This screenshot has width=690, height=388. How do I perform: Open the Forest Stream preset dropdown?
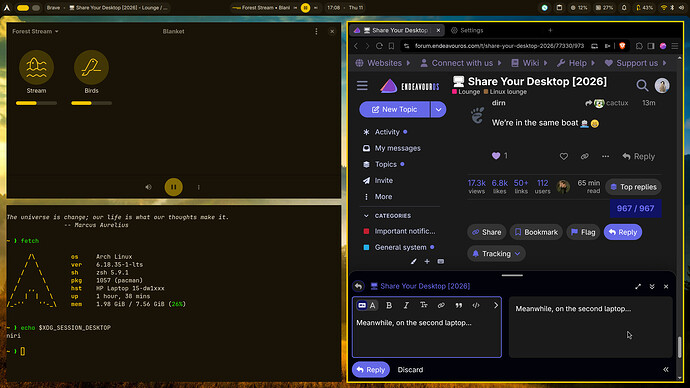(x=35, y=31)
